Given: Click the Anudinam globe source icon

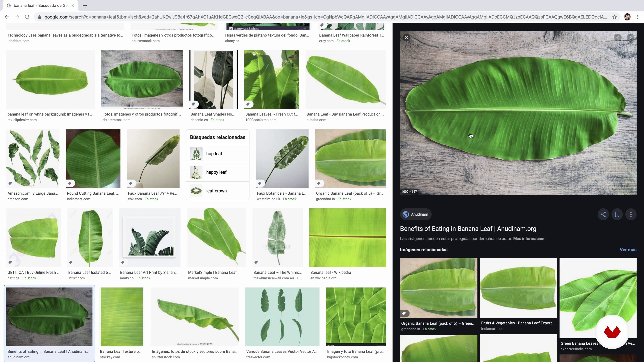Looking at the screenshot, I should (x=406, y=214).
